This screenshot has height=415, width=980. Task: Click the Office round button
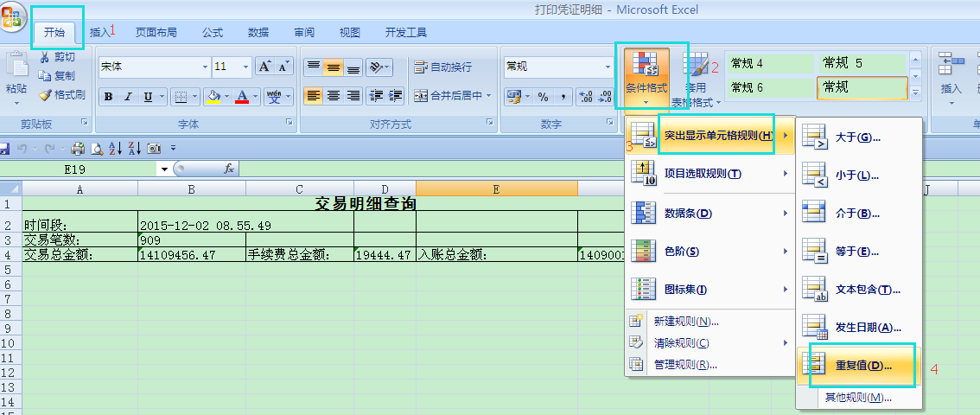[x=13, y=17]
